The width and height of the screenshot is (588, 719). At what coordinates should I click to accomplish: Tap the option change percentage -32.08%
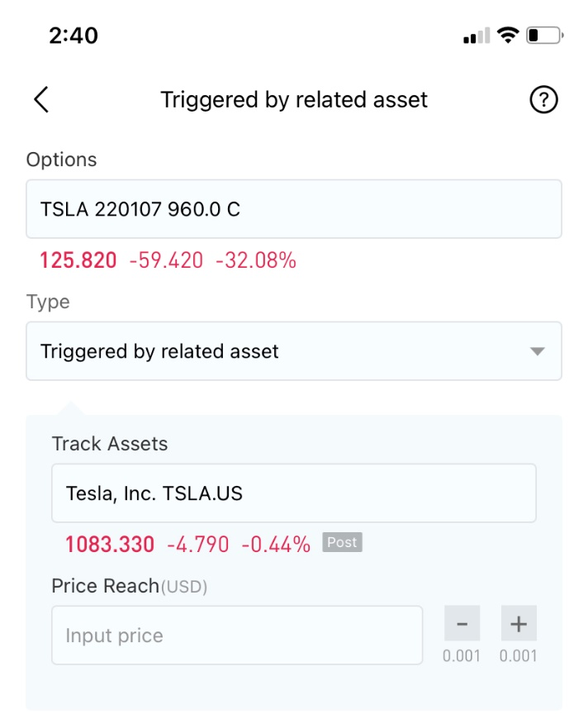(x=256, y=260)
